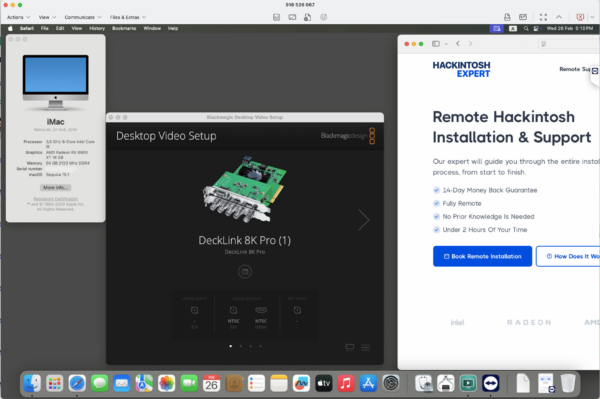Open Apple TV from the Dock
Screen dimensions: 600x399
coord(324,383)
